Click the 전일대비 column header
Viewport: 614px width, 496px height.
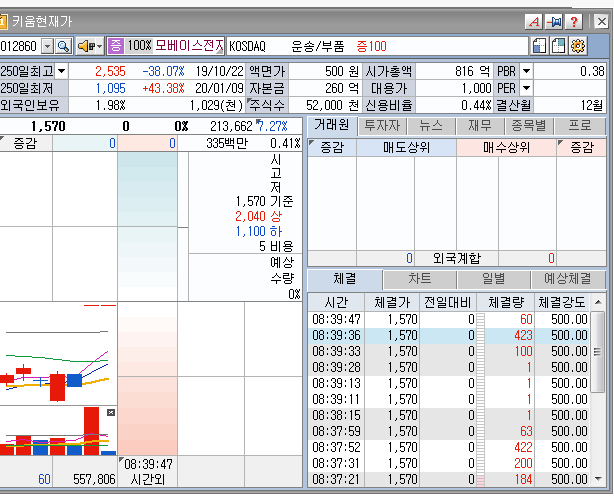pyautogui.click(x=448, y=302)
